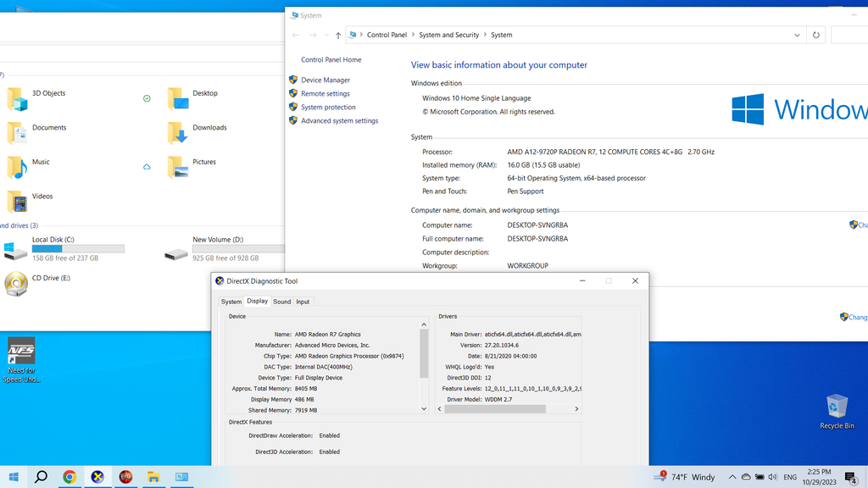Image resolution: width=868 pixels, height=488 pixels.
Task: Switch to Input tab in DirectX tool
Action: (303, 302)
